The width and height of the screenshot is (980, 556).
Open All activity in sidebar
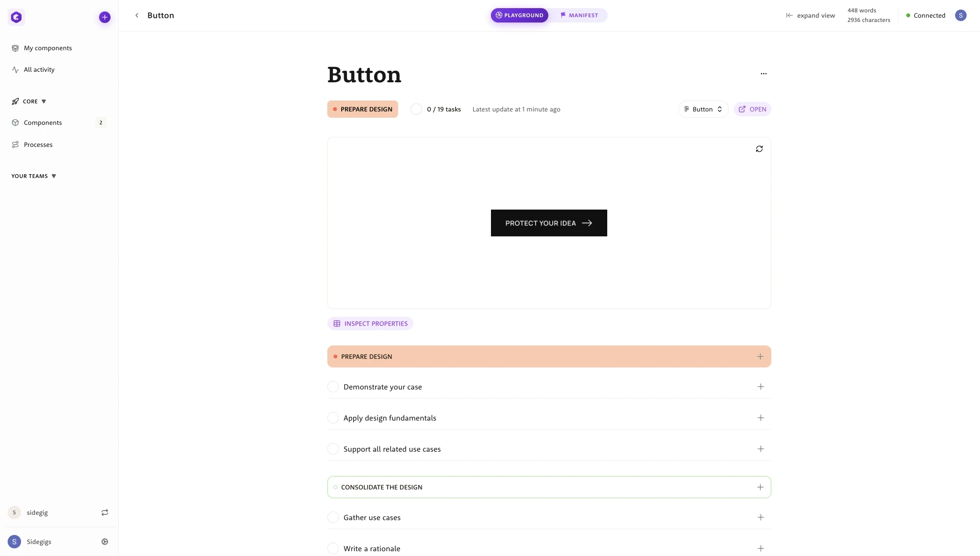point(39,69)
